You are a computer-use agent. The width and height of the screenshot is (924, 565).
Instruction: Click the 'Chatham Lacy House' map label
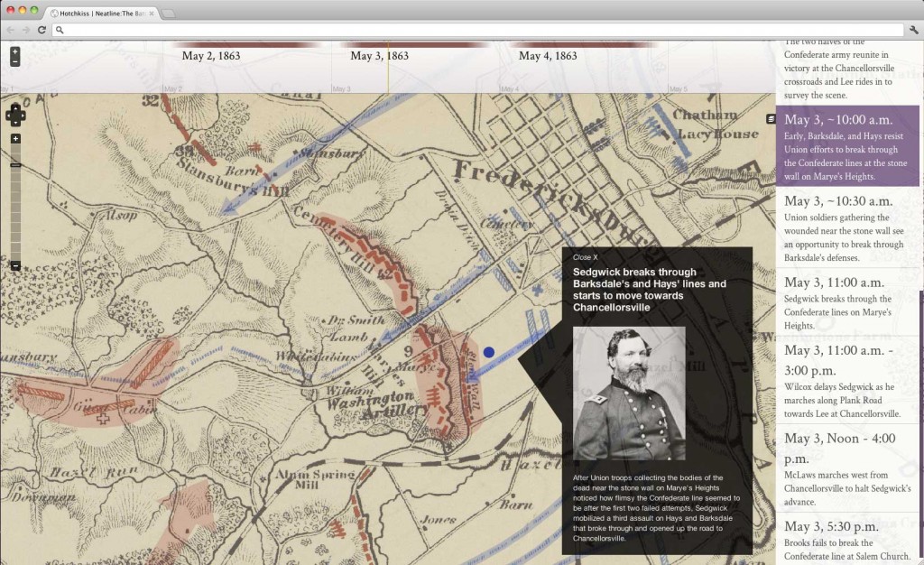point(715,125)
